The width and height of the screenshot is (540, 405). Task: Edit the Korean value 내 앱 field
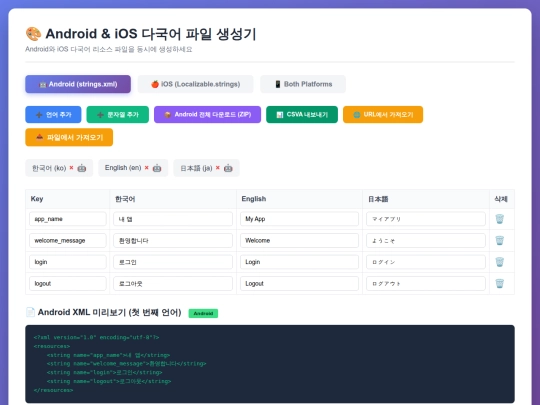[x=173, y=219]
